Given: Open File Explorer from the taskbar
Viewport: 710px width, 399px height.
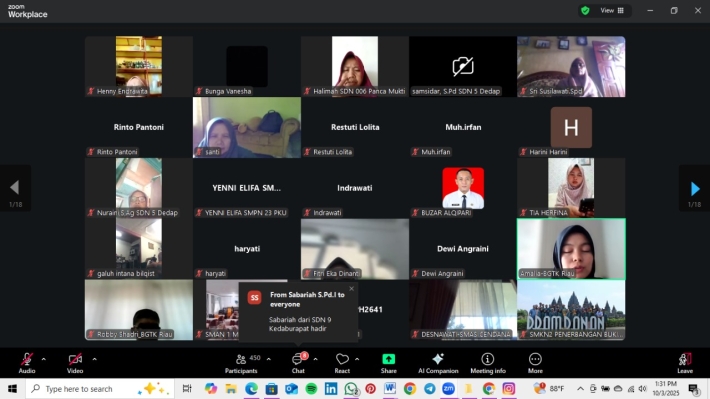Looking at the screenshot, I should pyautogui.click(x=231, y=389).
